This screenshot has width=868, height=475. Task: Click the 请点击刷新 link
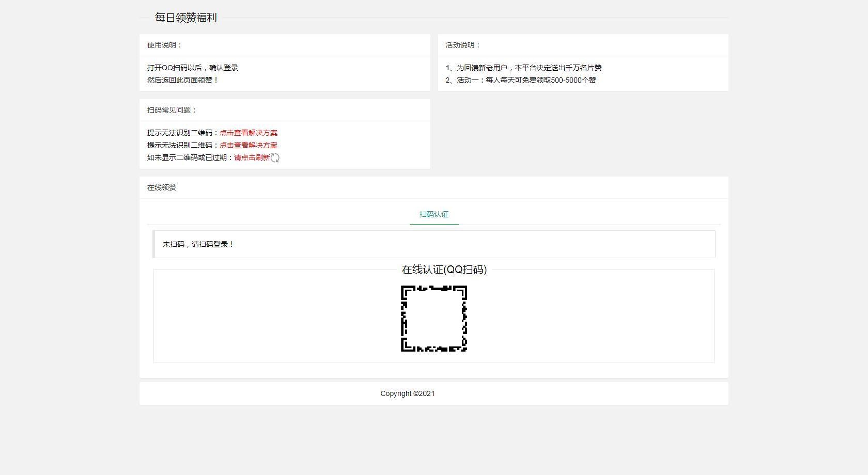click(252, 157)
